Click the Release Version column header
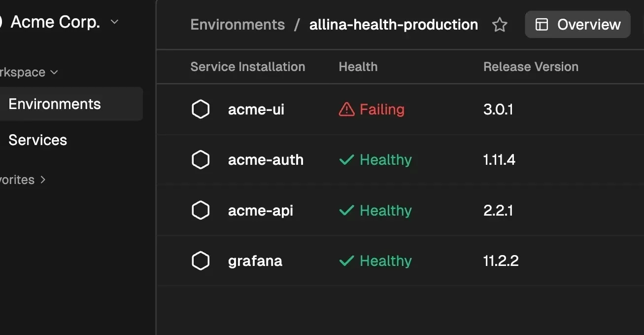The image size is (644, 335). click(x=531, y=67)
